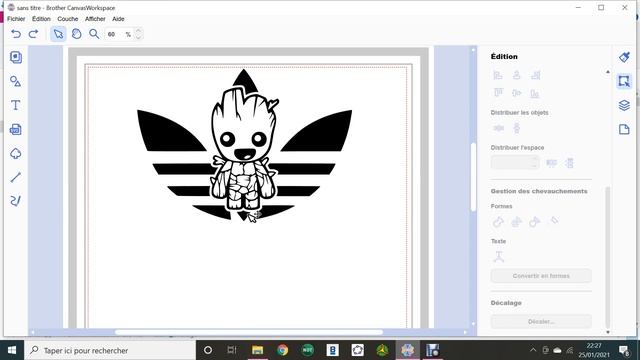Click Distribute objects vertically icon
This screenshot has width=640, height=360.
(x=517, y=128)
